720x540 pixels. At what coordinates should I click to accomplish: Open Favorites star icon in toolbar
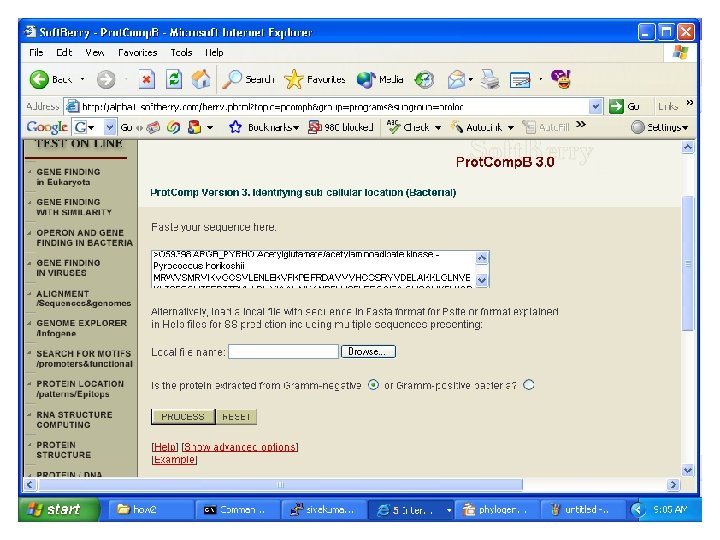click(294, 80)
